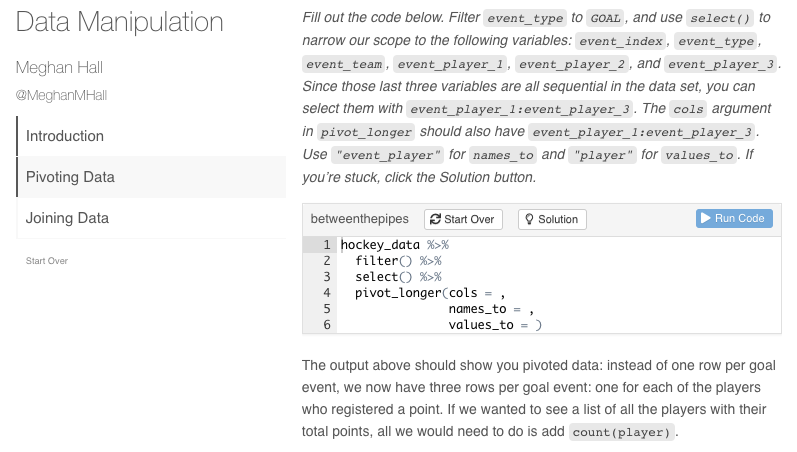Click after cols = in pivot_longer line
Viewport: 797px width, 452px height.
pyautogui.click(x=496, y=293)
